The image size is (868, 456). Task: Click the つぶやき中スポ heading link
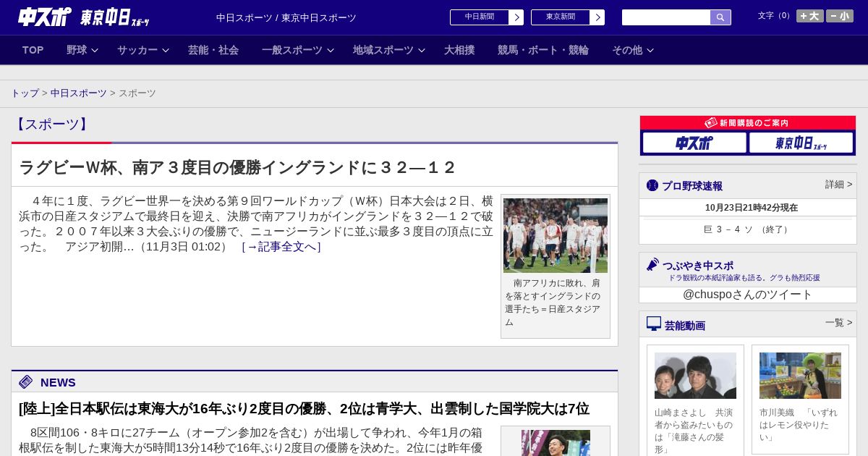[698, 266]
